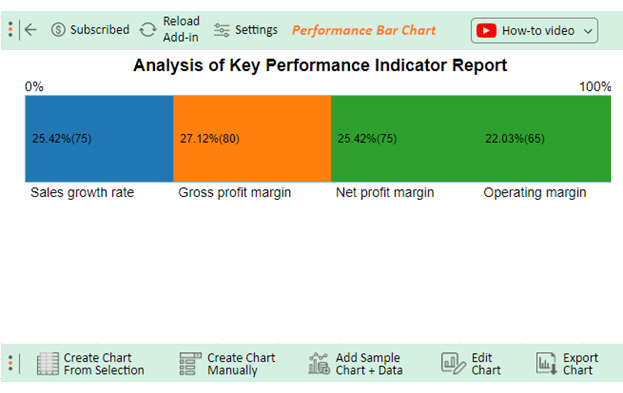Click the Performance Bar Chart title link
The image size is (623, 393).
coord(364,30)
